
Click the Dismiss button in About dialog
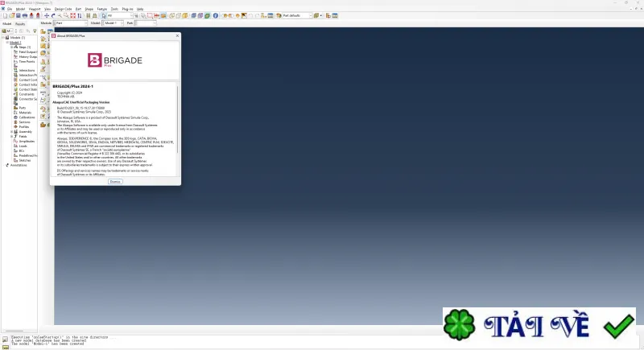(x=115, y=181)
